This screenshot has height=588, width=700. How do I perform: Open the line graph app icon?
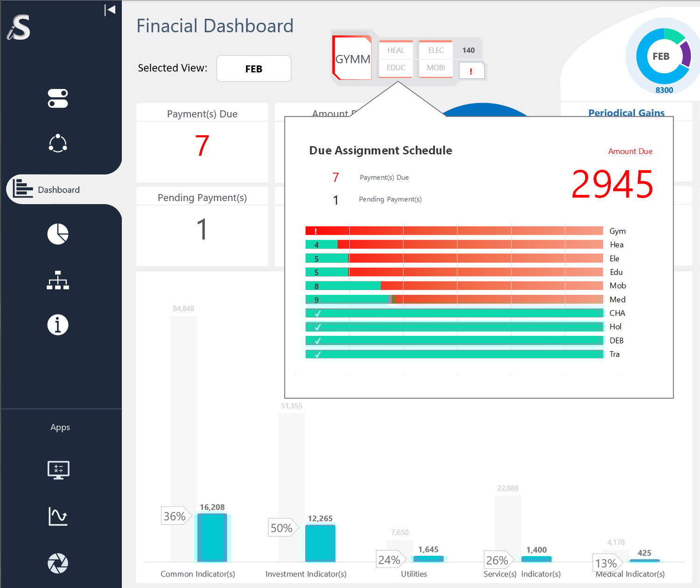[58, 516]
